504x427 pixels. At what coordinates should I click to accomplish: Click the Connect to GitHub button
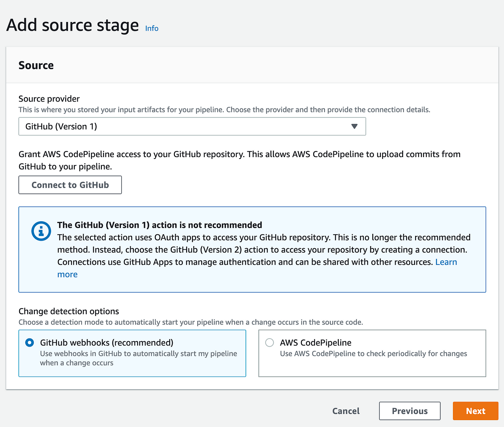click(x=70, y=185)
